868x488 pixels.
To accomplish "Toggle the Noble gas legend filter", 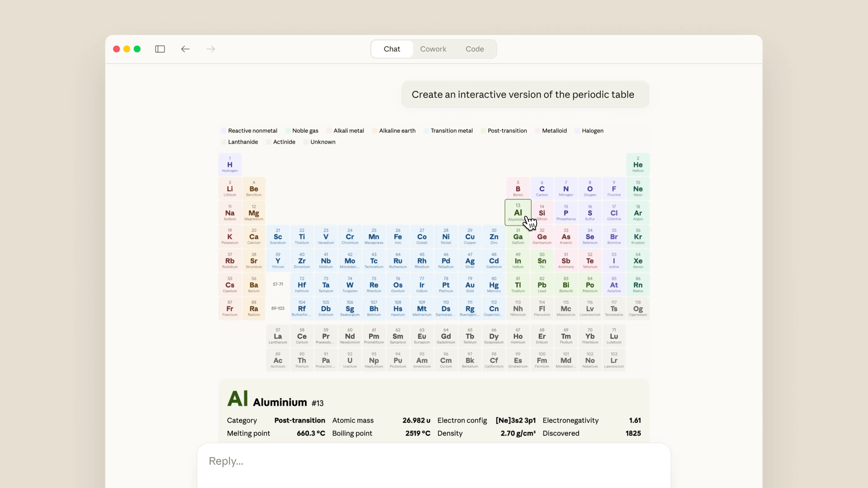I will [x=302, y=131].
